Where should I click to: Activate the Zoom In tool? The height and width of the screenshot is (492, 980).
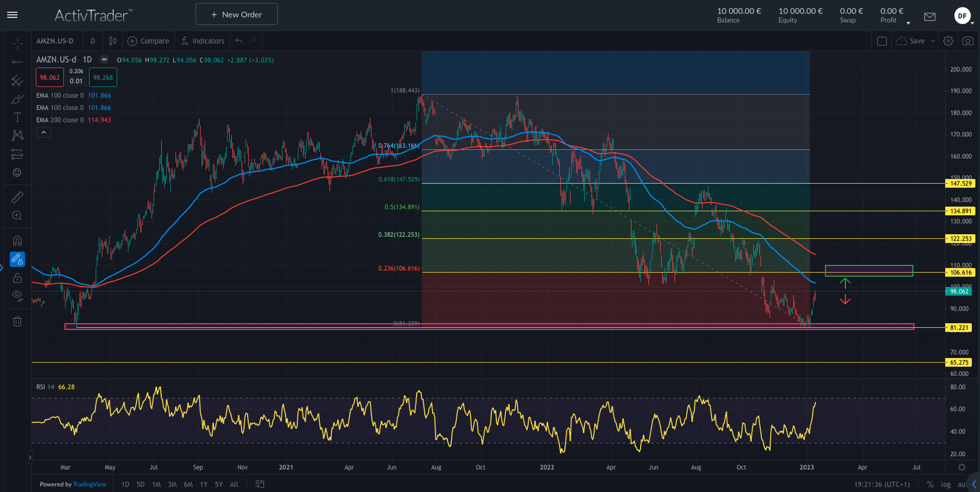coord(17,216)
